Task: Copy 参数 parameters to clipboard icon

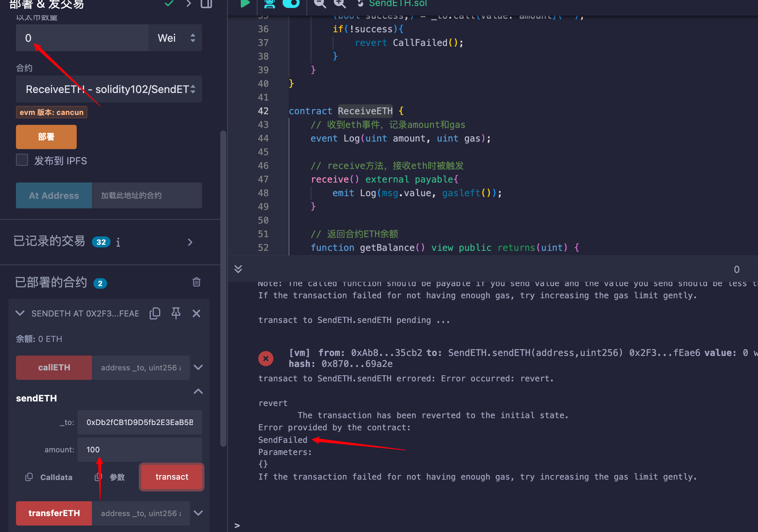Action: [x=98, y=477]
